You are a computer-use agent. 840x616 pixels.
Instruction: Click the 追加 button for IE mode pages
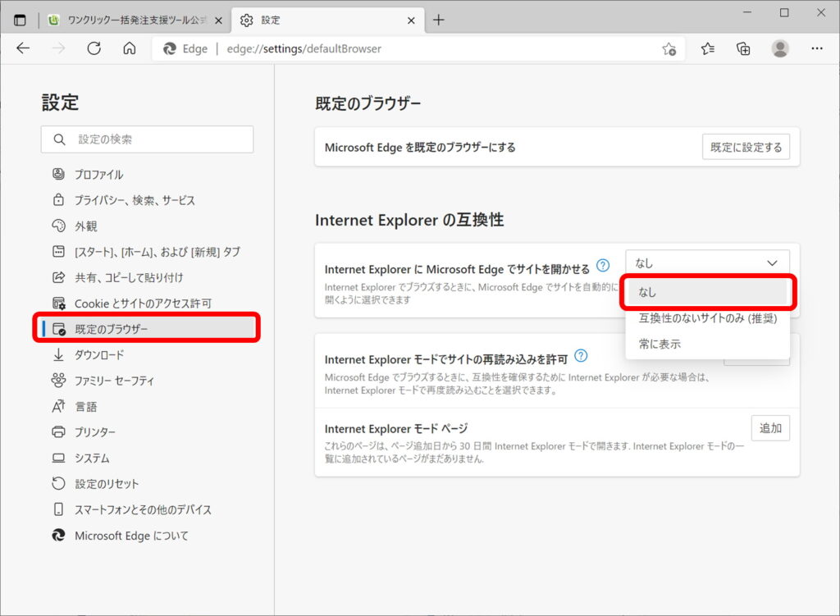[770, 428]
